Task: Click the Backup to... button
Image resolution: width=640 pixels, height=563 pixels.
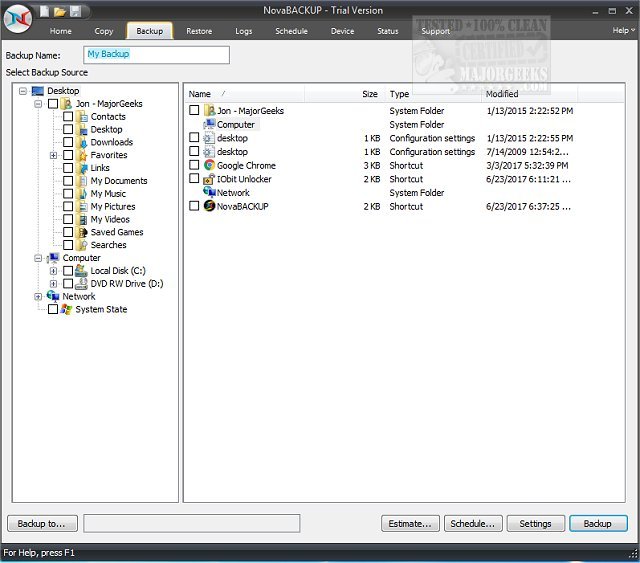Action: click(42, 523)
